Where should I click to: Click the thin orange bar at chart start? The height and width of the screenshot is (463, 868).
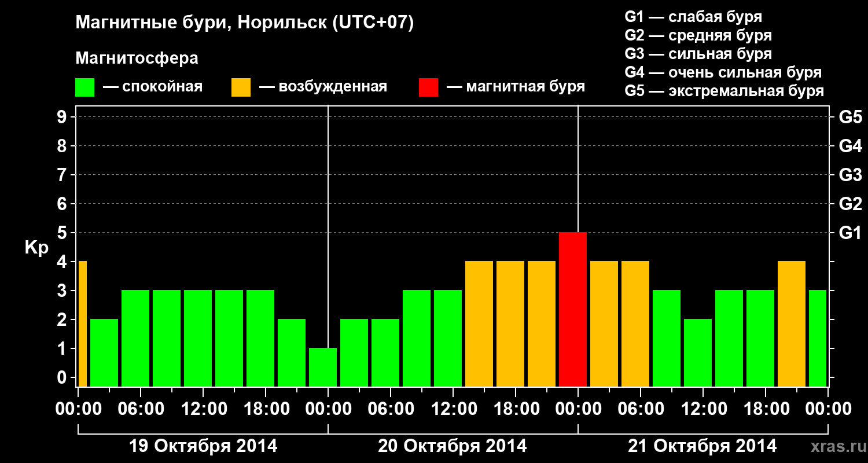point(82,324)
